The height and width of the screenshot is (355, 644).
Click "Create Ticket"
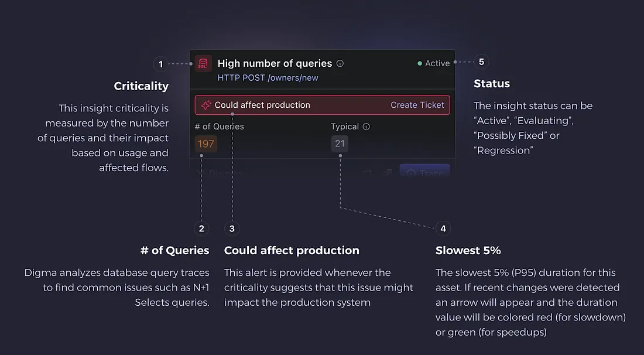pos(417,105)
